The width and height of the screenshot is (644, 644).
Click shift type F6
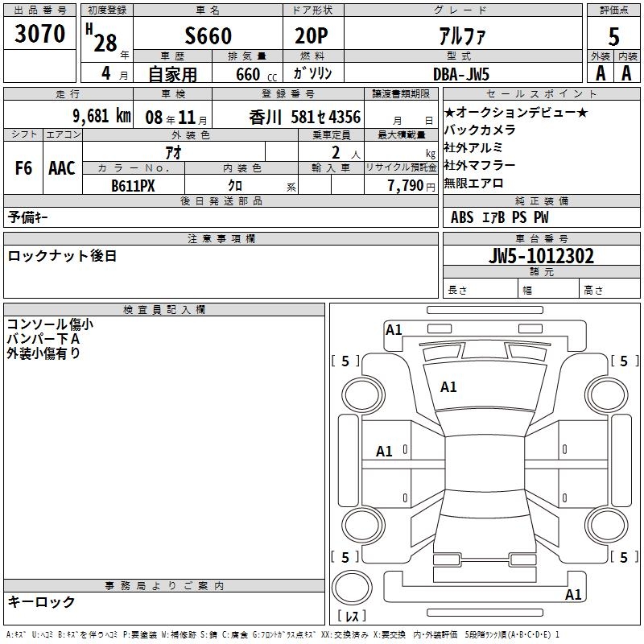click(23, 168)
